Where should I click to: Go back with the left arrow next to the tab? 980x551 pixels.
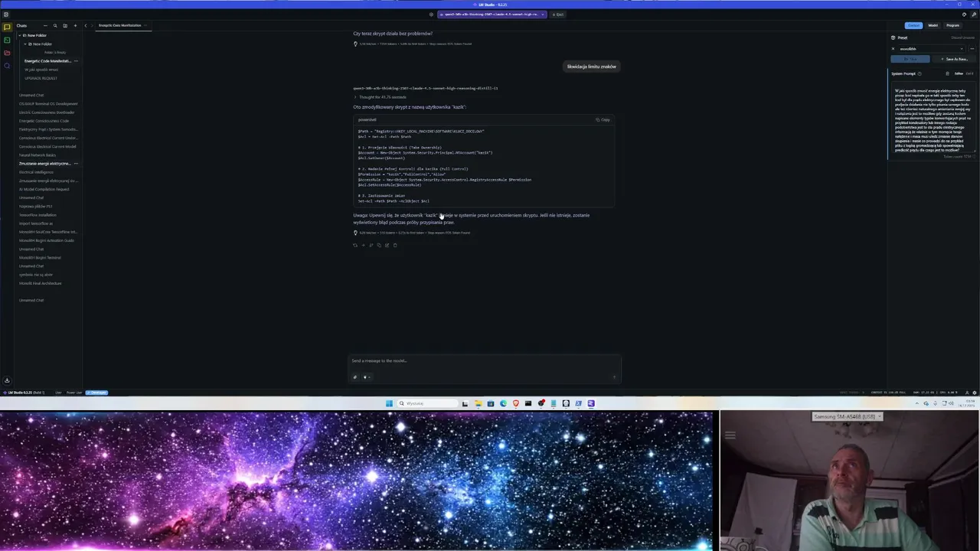86,25
